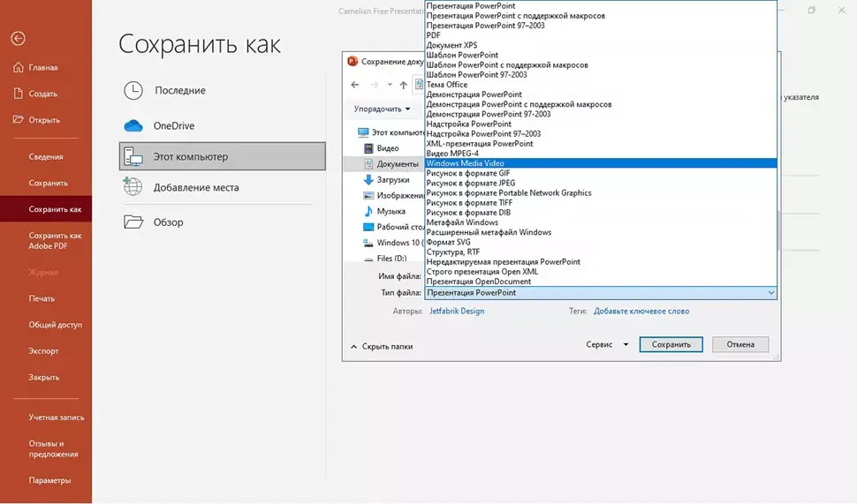Image resolution: width=857 pixels, height=504 pixels.
Task: Select Рисунок в формате TIFF
Action: [x=601, y=203]
